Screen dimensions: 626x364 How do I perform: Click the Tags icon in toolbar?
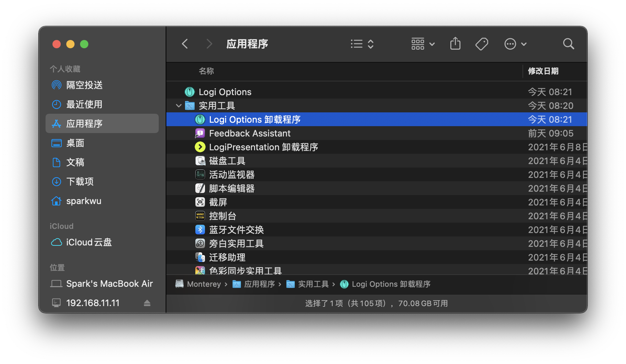481,44
